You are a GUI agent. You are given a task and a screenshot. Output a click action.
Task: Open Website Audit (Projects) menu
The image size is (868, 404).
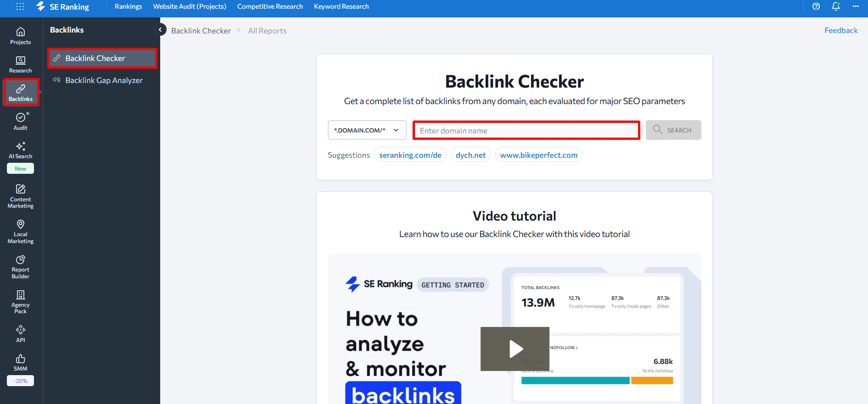point(190,6)
